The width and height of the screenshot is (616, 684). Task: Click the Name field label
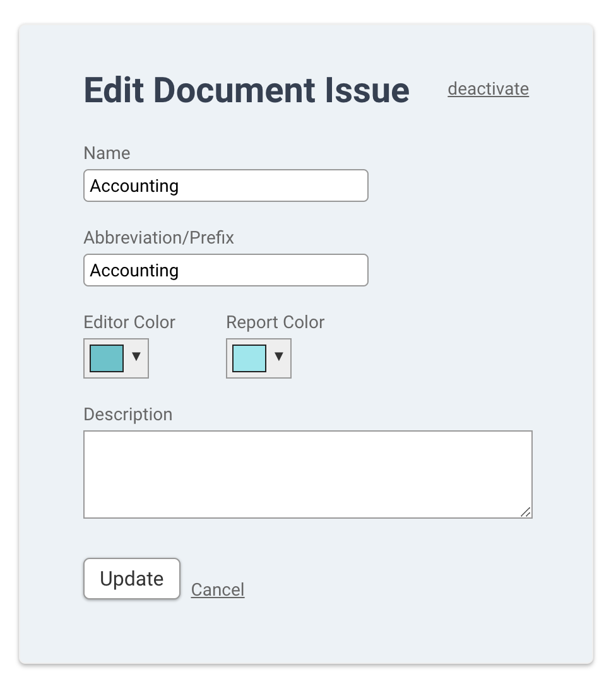click(107, 153)
